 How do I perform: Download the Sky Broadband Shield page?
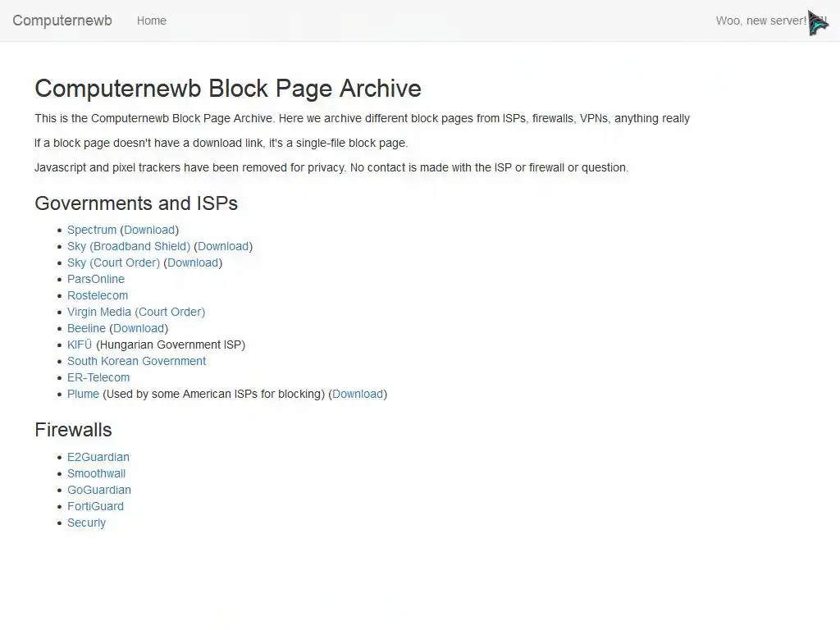(x=223, y=246)
